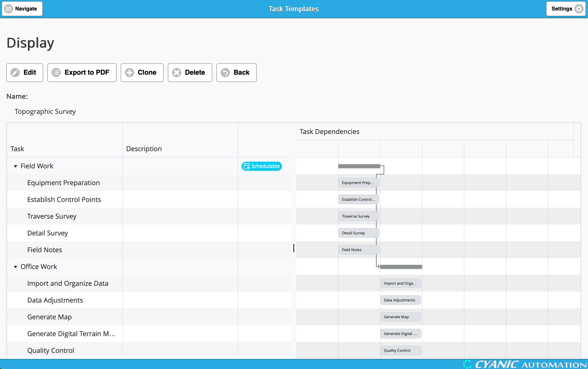Click the Description column header
The width and height of the screenshot is (588, 369).
pyautogui.click(x=180, y=140)
